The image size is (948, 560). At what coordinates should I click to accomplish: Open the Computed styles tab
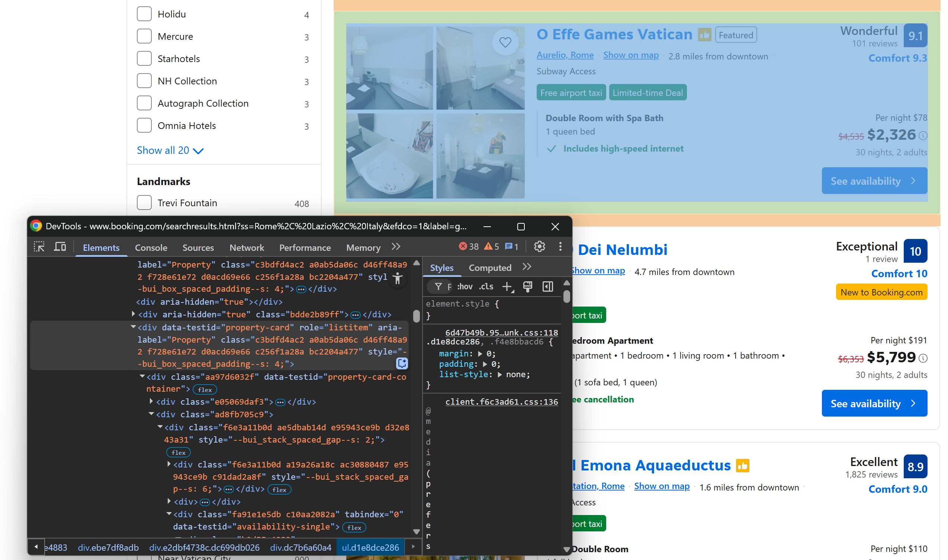pyautogui.click(x=489, y=268)
